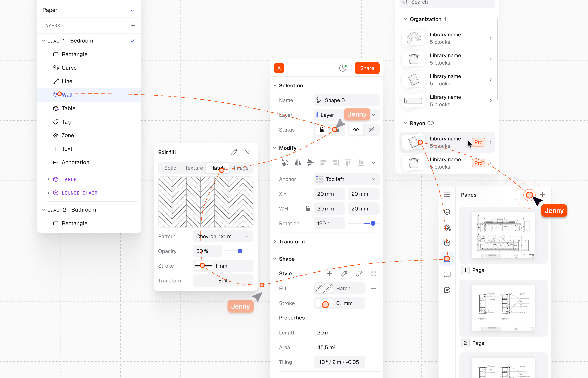Open the comments icon in sidebar
The image size is (588, 378).
pyautogui.click(x=447, y=290)
